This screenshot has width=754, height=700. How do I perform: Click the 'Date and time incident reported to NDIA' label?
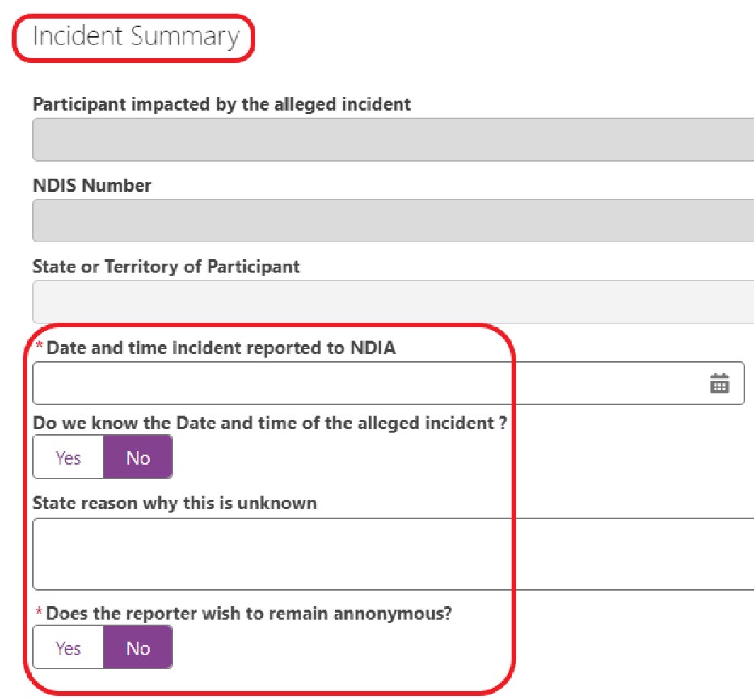coord(221,348)
